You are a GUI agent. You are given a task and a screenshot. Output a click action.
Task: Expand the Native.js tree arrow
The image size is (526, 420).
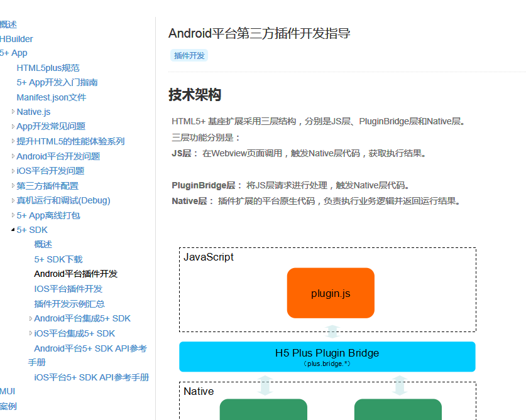click(13, 112)
